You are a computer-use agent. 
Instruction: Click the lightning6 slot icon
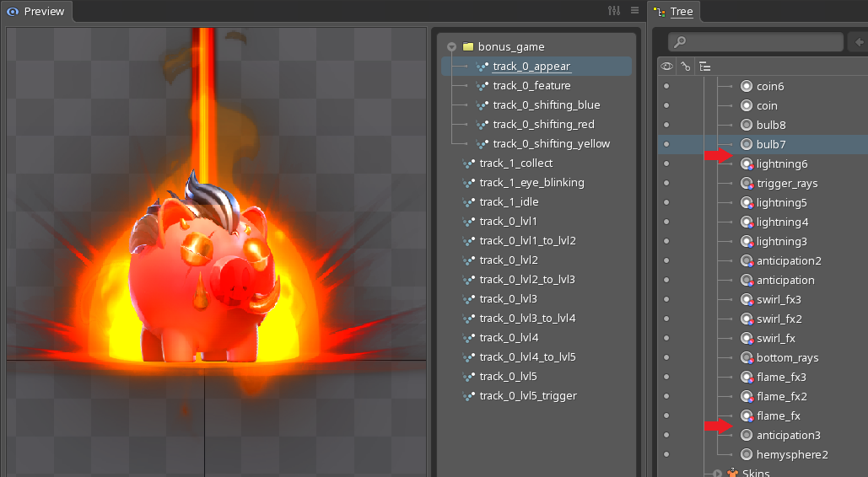[747, 163]
